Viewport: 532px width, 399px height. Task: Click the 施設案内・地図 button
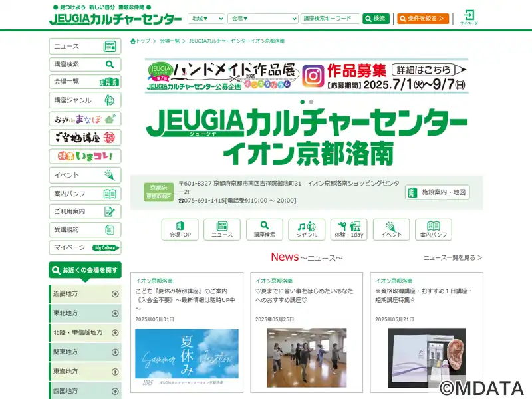point(437,192)
